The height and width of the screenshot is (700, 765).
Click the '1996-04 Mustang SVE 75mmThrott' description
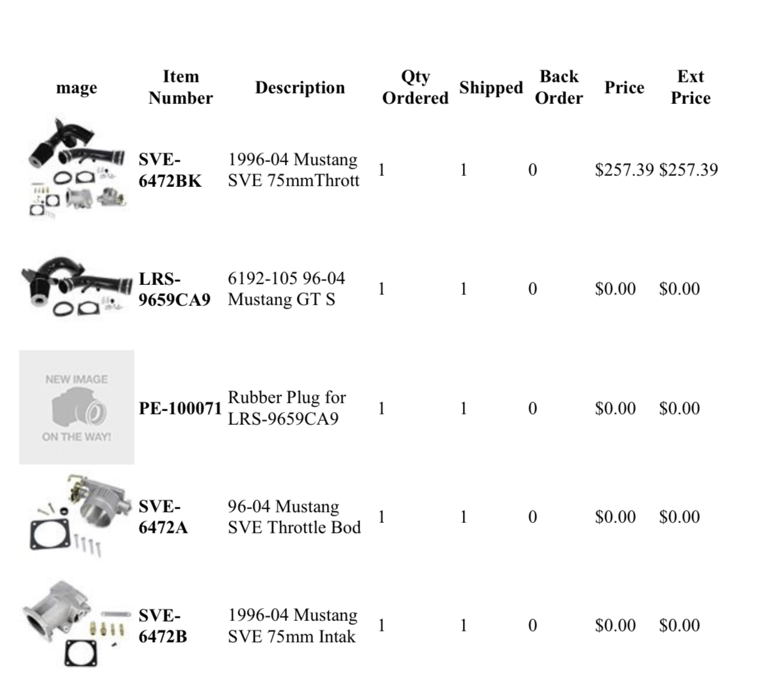point(294,170)
